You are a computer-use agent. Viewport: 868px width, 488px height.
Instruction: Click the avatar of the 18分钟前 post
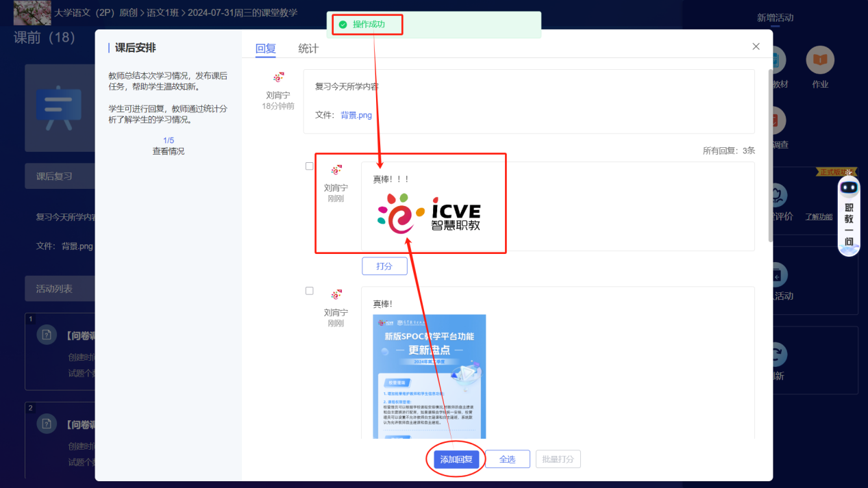point(278,78)
